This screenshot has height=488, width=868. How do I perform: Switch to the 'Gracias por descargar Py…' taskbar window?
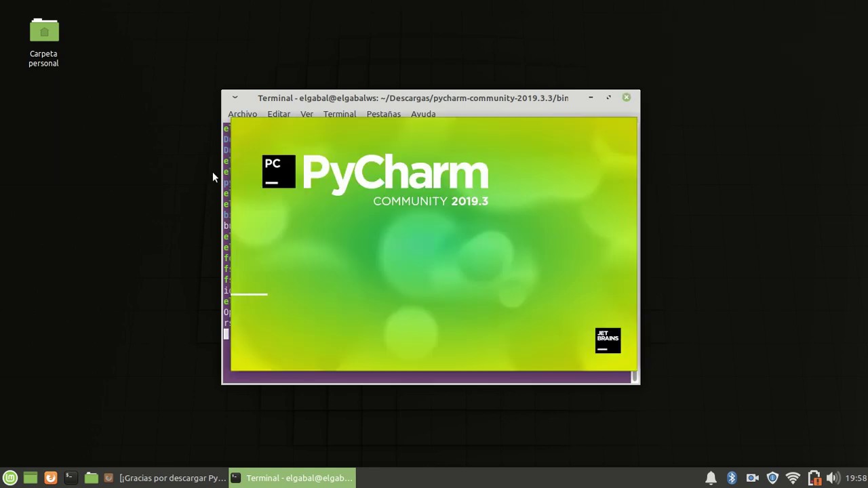click(165, 478)
